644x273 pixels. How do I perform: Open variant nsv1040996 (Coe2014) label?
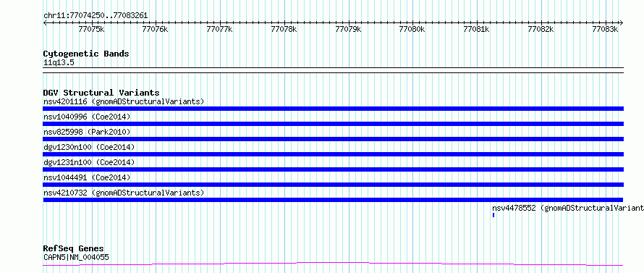click(x=87, y=117)
